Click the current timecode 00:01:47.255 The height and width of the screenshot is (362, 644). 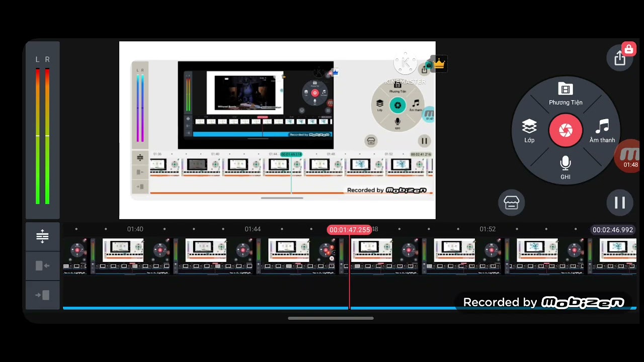click(x=350, y=230)
